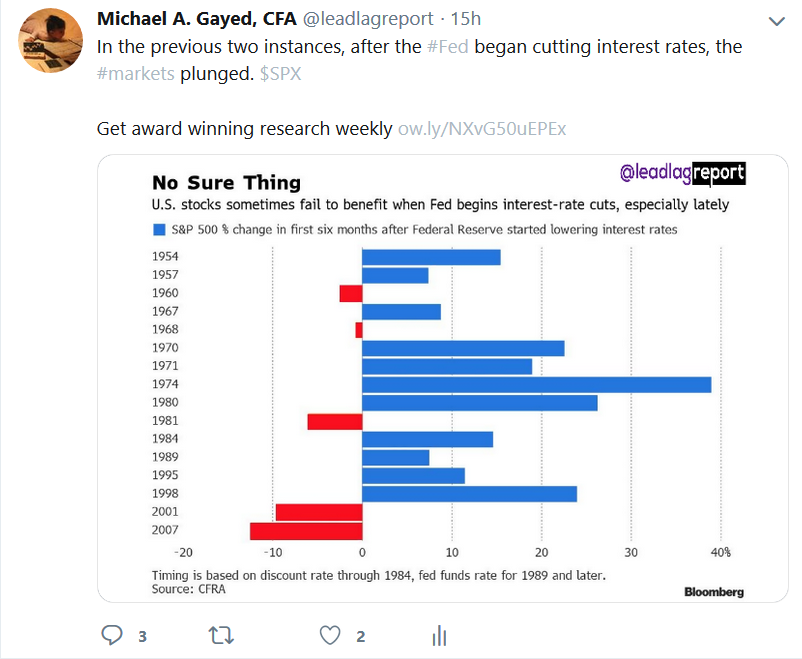Image resolution: width=802 pixels, height=659 pixels.
Task: Click the 1974 longest blue bar
Action: (x=536, y=385)
